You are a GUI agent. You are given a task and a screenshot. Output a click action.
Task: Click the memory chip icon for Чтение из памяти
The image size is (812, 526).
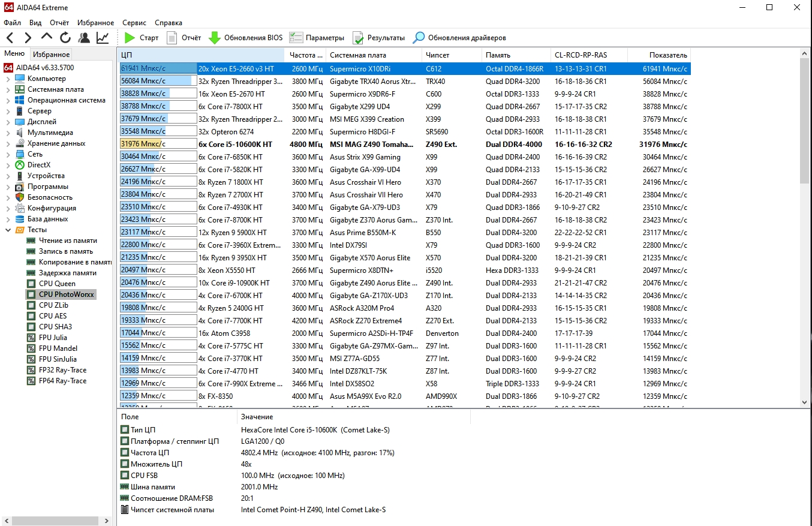tap(31, 241)
